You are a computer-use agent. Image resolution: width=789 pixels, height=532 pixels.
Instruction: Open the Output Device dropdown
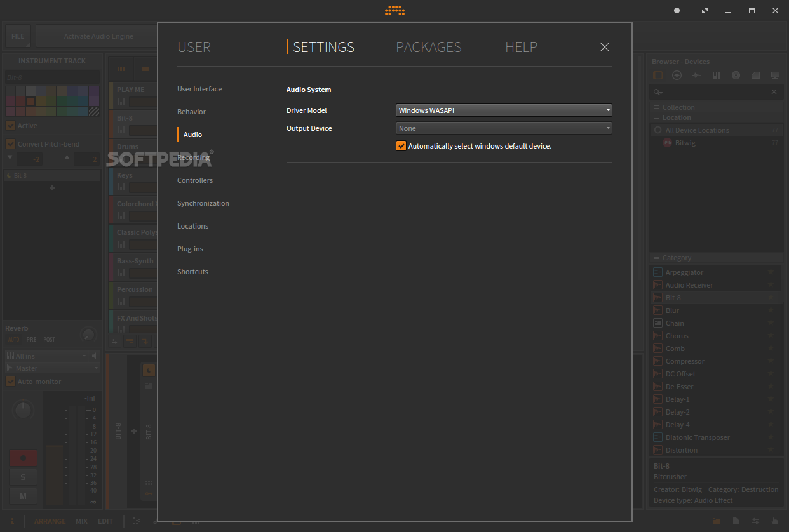point(504,128)
